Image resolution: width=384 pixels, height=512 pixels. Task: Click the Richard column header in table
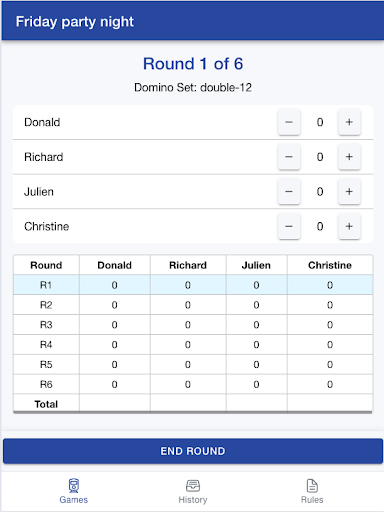[188, 265]
